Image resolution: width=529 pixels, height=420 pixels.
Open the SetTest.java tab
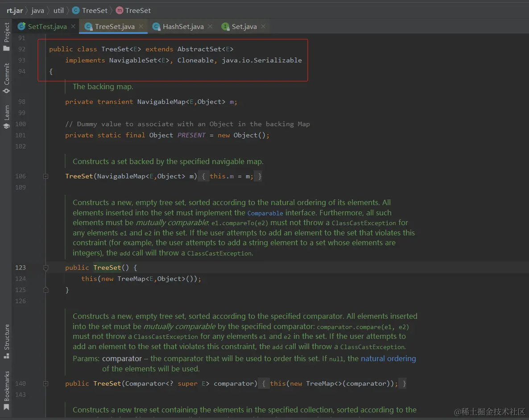pyautogui.click(x=47, y=26)
